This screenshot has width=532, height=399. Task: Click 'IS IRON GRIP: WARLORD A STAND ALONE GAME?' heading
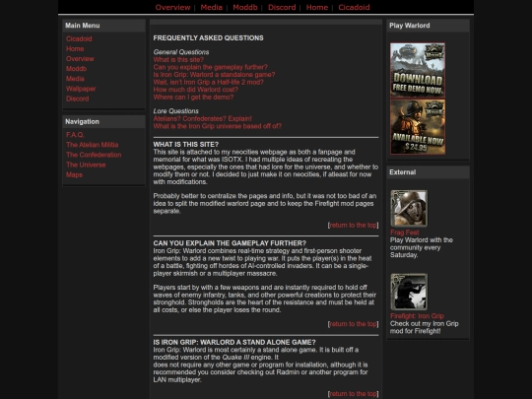click(x=234, y=342)
